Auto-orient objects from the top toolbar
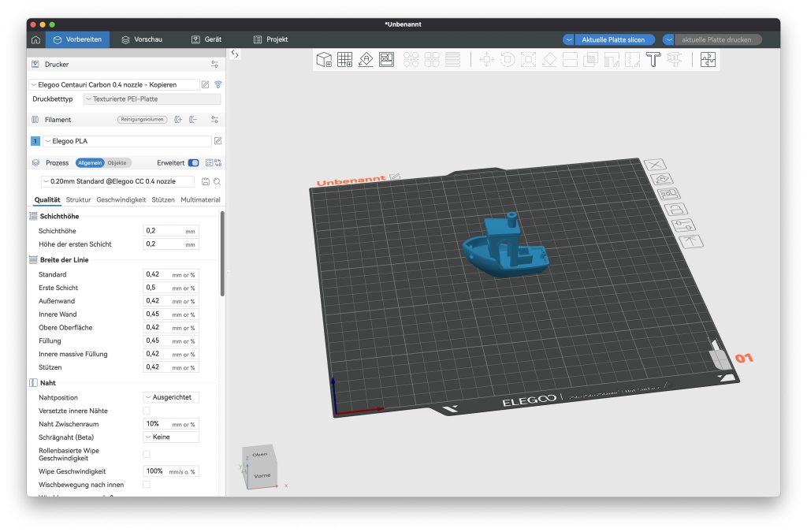Screen dimensions: 807x532 (x=366, y=60)
